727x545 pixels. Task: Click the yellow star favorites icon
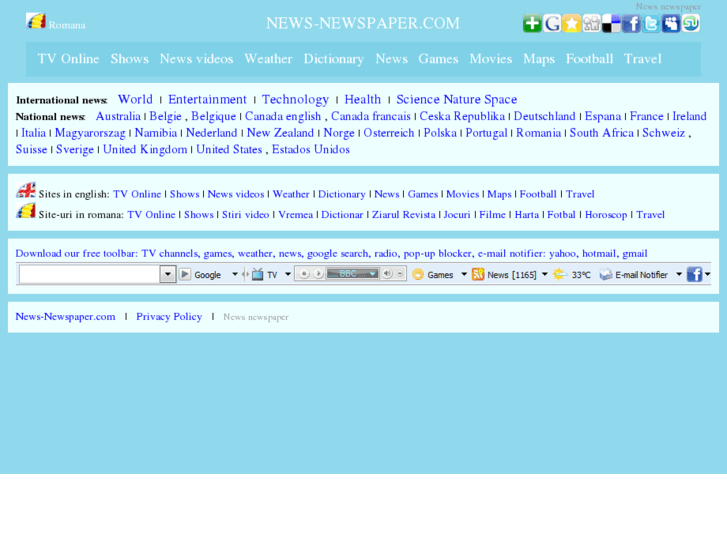coord(572,23)
